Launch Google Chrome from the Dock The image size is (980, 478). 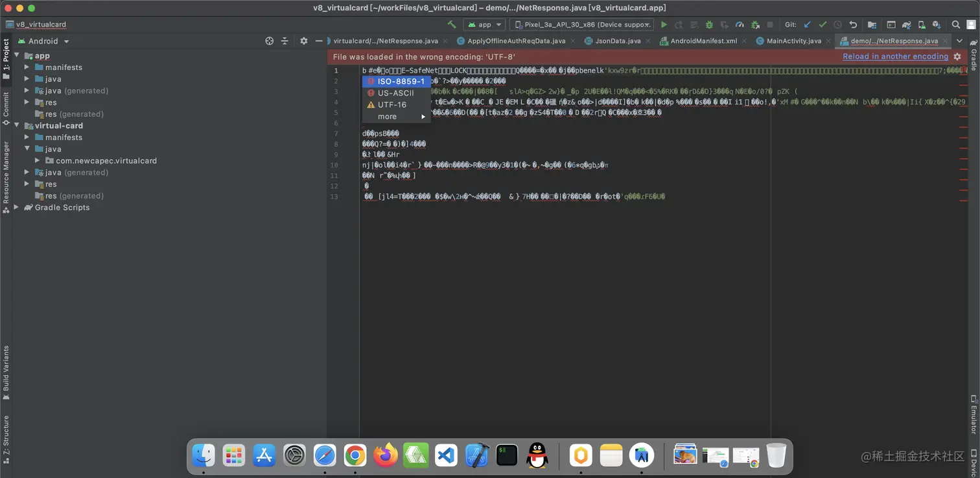point(355,455)
